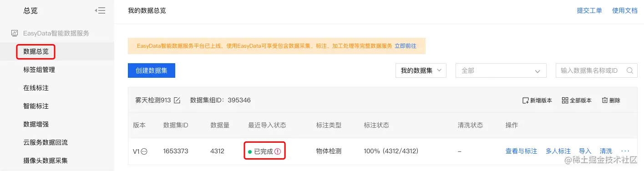
Task: Click the ellipsis circle icon next to V1
Action: (144, 151)
